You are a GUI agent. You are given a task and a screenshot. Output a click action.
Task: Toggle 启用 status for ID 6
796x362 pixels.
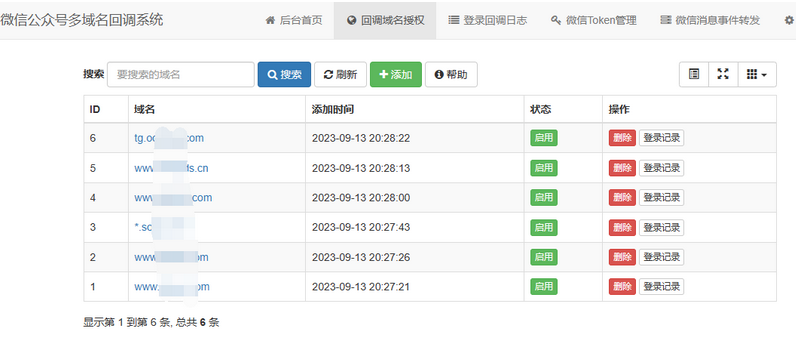point(544,138)
